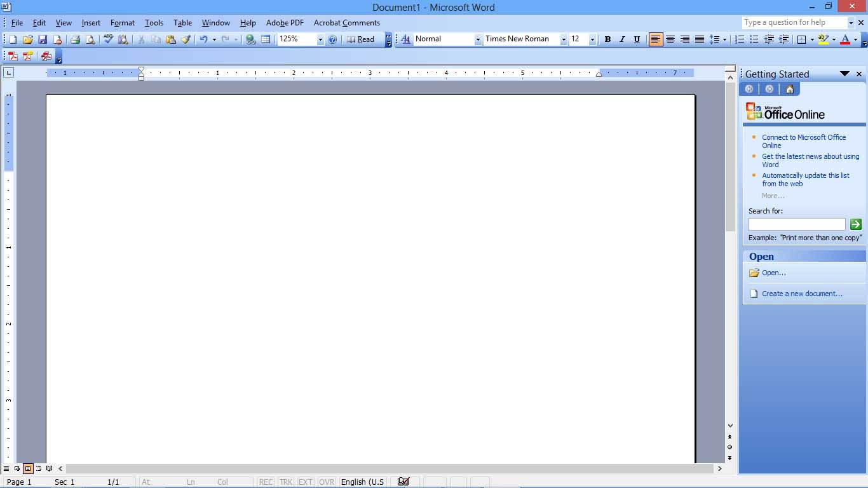Open the Research pane icon

click(123, 39)
